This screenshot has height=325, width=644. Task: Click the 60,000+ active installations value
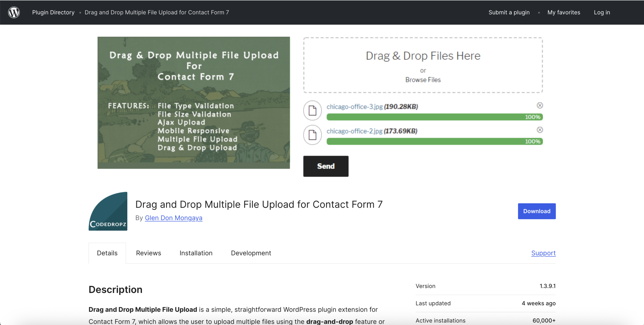click(x=544, y=320)
